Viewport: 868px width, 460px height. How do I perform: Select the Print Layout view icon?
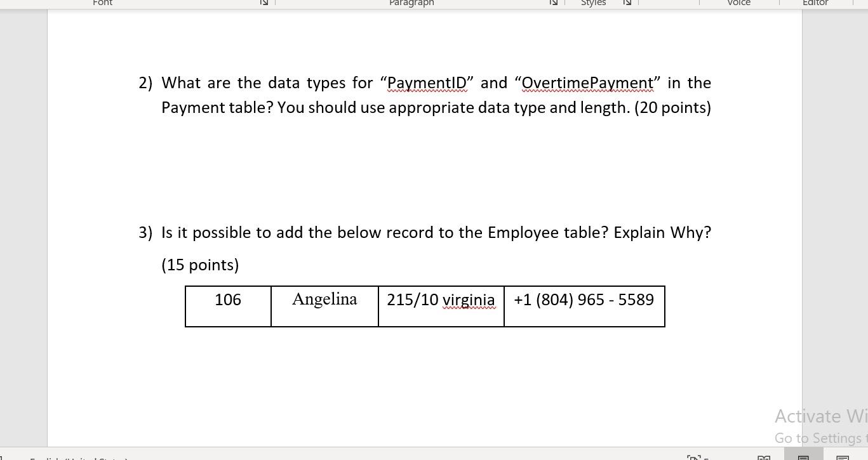(x=803, y=457)
